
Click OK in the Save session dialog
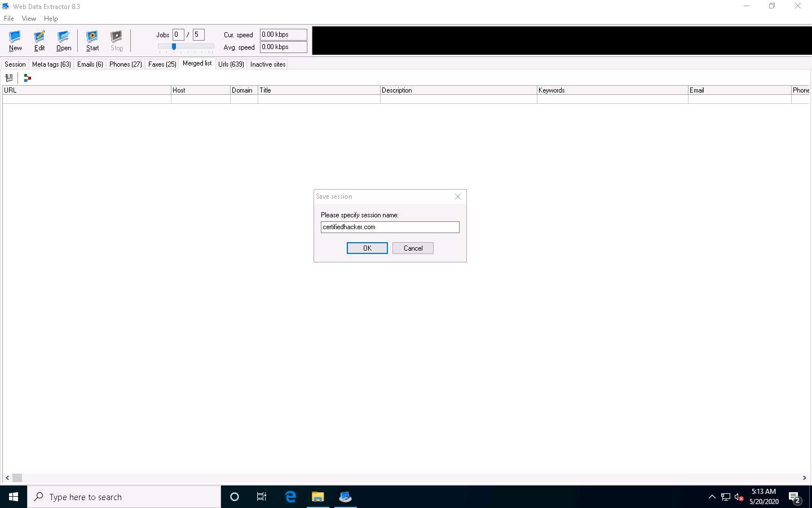point(367,248)
